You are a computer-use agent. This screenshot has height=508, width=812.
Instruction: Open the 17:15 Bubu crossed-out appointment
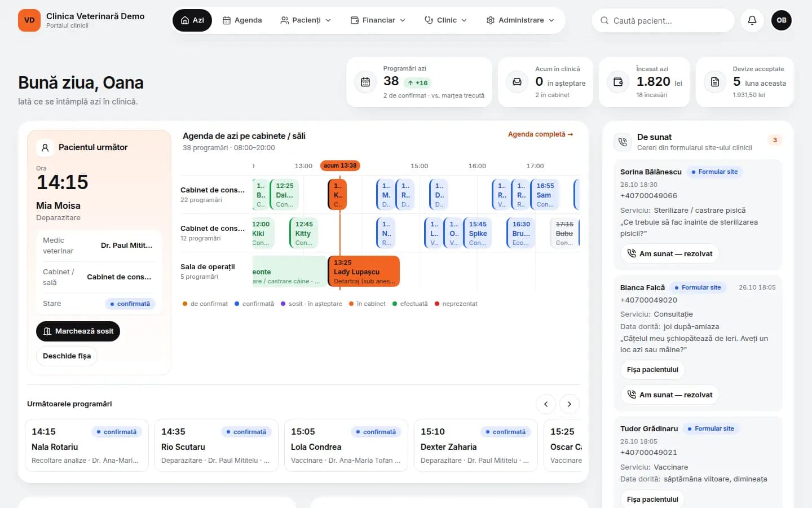[x=564, y=233]
